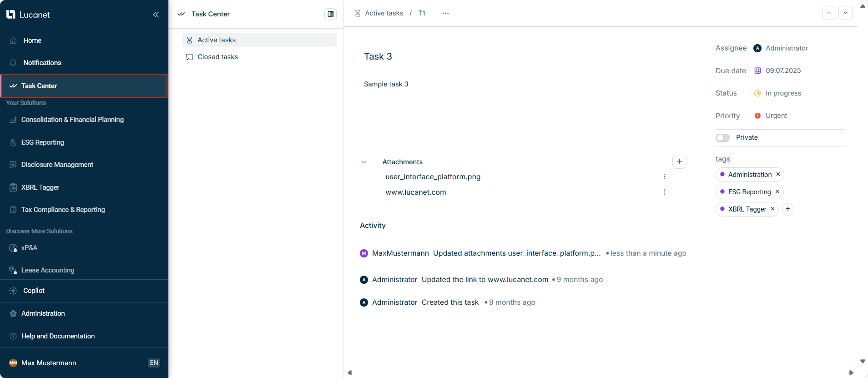Open XBRL Tagger solution in the sidebar
Viewport: 868px width, 378px height.
[x=84, y=187]
